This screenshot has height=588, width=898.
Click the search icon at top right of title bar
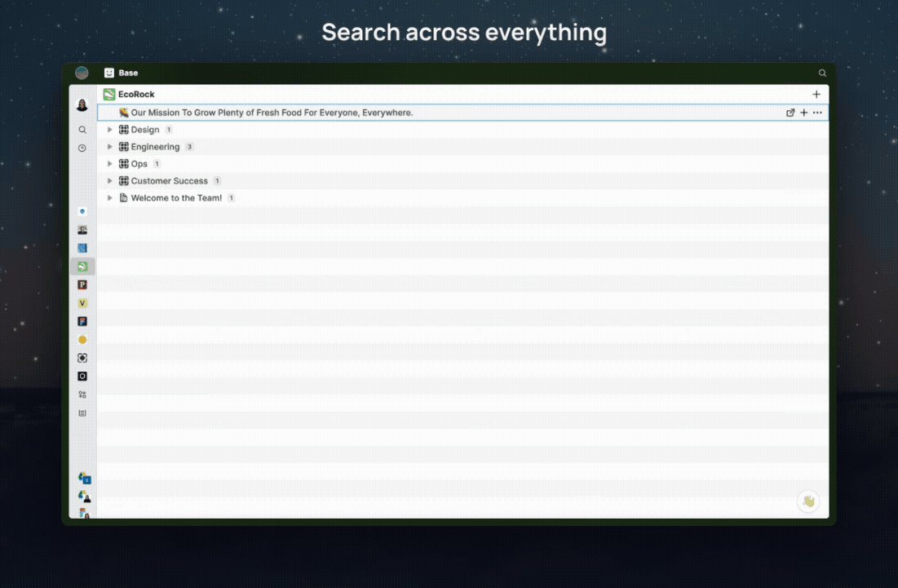(x=822, y=73)
